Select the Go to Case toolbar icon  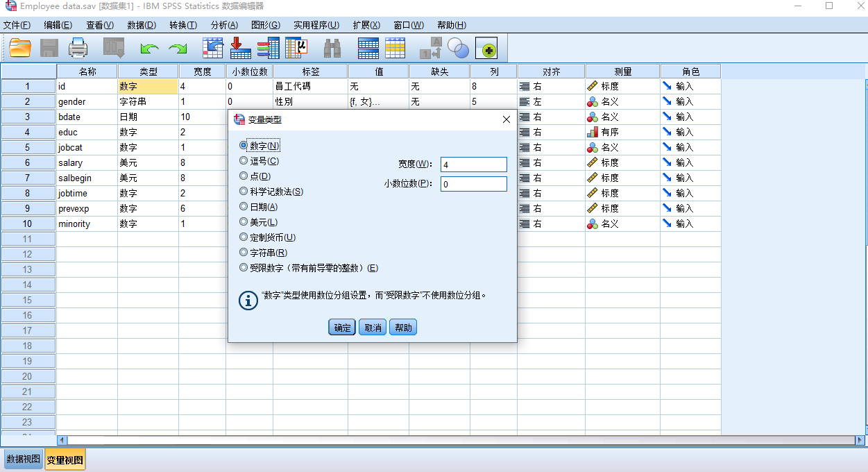coord(213,48)
